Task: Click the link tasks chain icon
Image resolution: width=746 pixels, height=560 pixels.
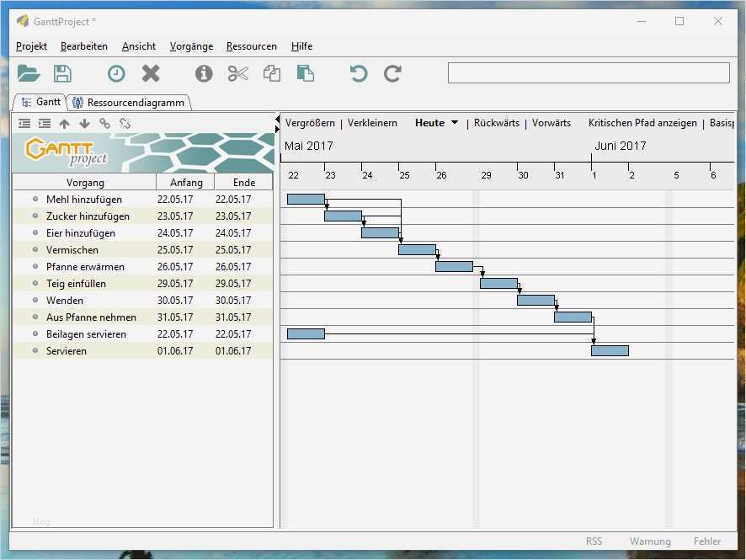Action: pos(104,123)
